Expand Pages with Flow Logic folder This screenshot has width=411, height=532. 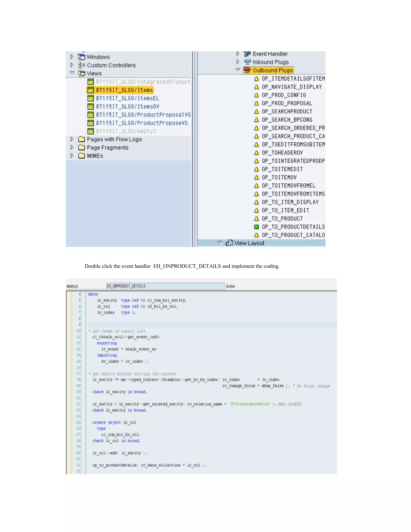pos(72,139)
